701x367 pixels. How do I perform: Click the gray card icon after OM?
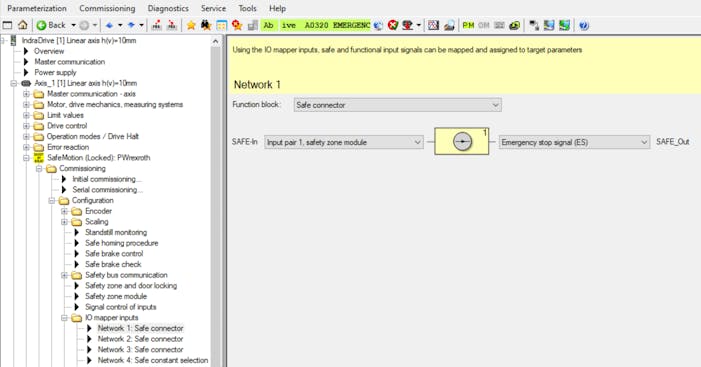point(499,25)
